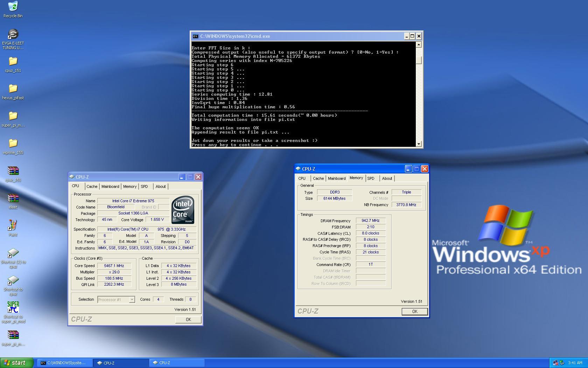
Task: Click Total computation time line in cmd
Action: (x=264, y=115)
